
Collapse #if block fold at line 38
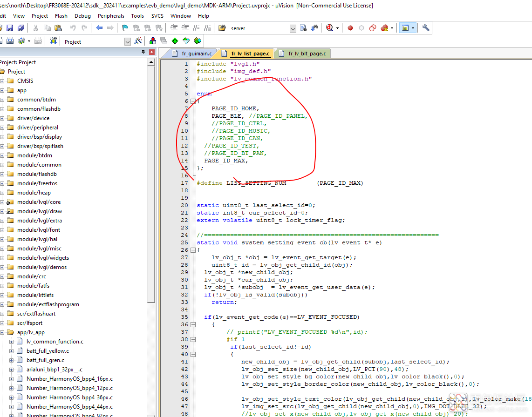point(193,339)
